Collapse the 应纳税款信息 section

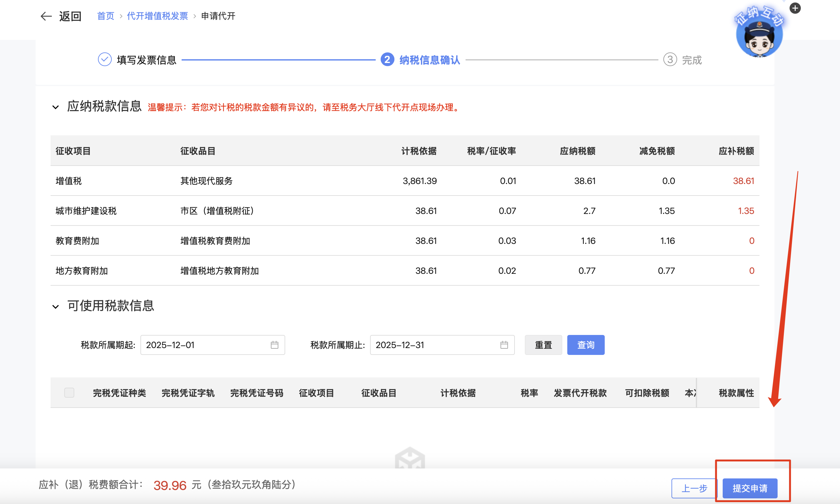point(56,107)
